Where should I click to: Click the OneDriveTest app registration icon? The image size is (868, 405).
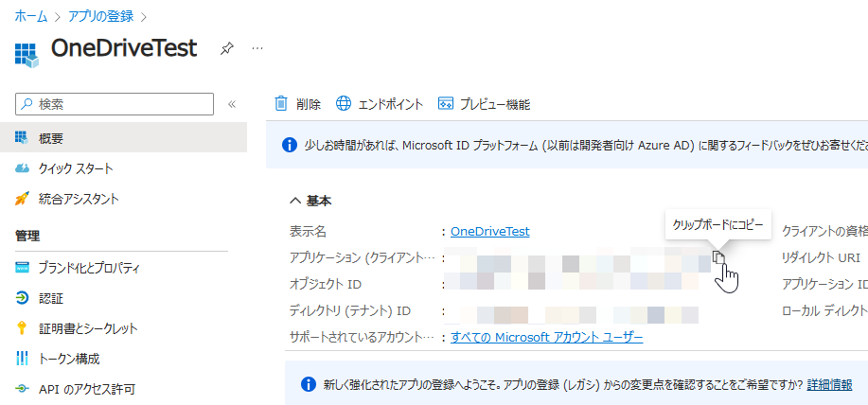coord(26,55)
